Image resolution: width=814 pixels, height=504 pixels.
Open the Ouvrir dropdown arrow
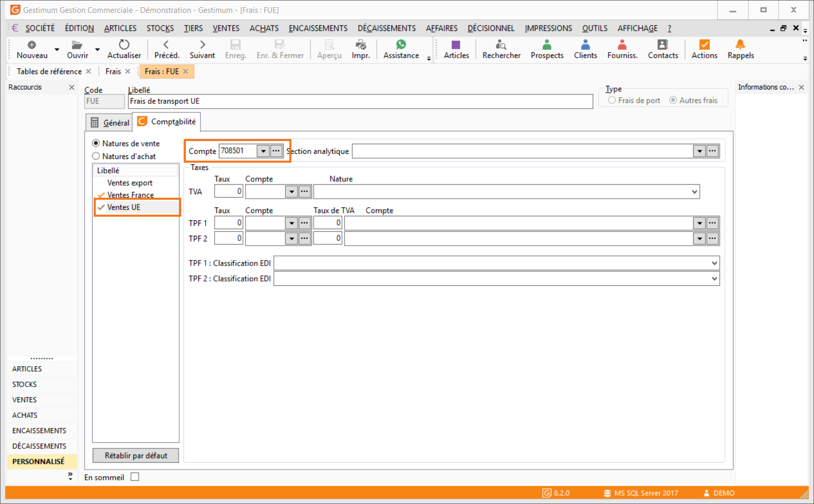click(x=97, y=50)
